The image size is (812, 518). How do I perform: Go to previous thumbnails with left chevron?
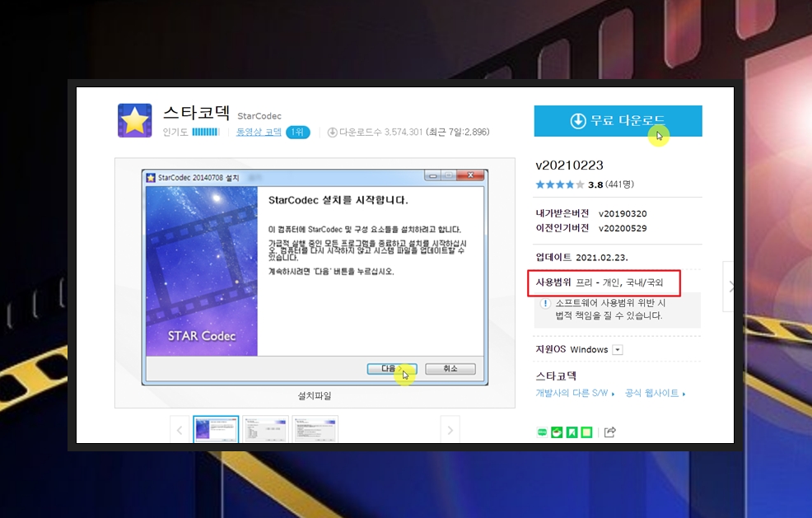180,430
